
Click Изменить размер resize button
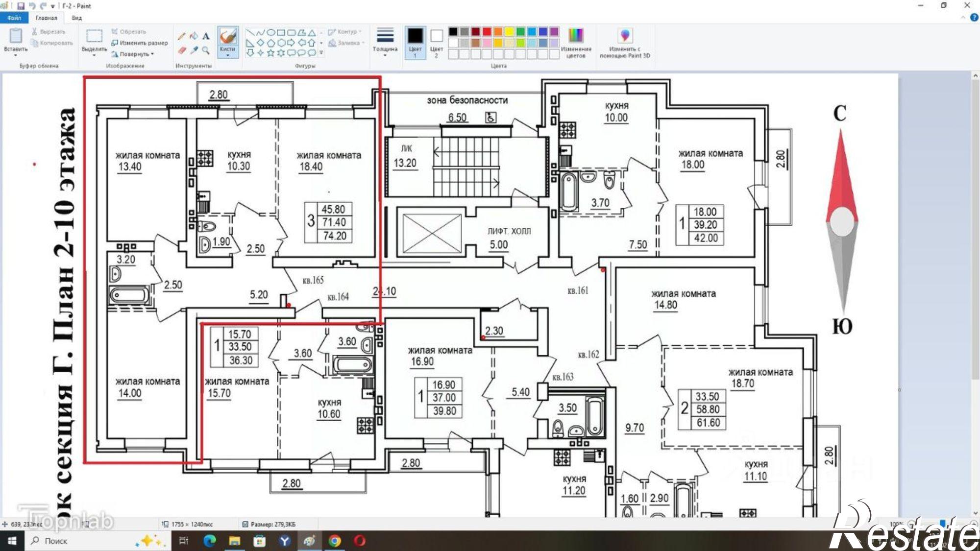pos(140,43)
